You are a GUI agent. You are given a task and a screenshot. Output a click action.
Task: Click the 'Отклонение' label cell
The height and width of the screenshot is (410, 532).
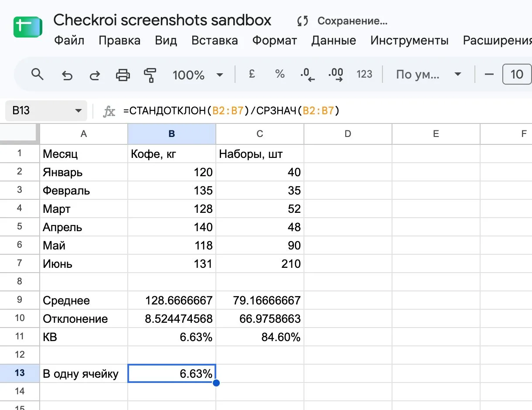tap(84, 318)
